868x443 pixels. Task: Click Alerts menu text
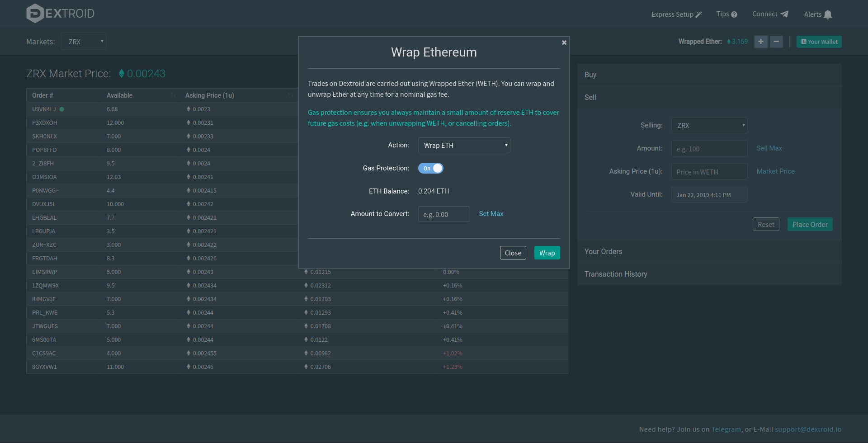pos(813,14)
